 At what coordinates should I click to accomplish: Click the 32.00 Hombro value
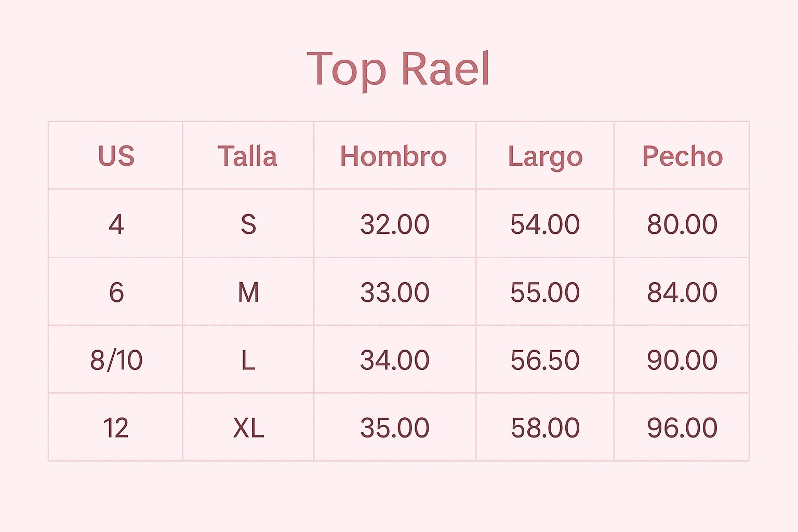395,224
